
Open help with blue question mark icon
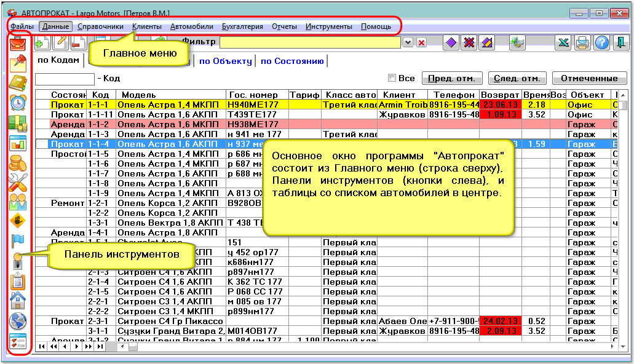602,42
